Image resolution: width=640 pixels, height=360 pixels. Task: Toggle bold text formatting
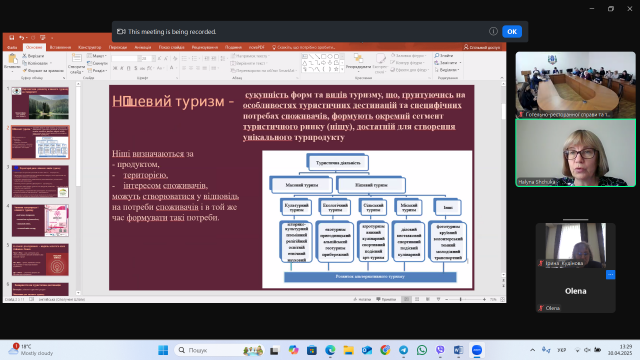pyautogui.click(x=115, y=68)
